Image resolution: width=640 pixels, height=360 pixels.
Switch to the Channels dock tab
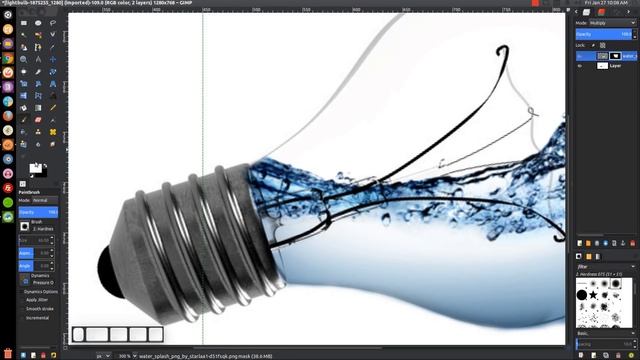point(601,12)
